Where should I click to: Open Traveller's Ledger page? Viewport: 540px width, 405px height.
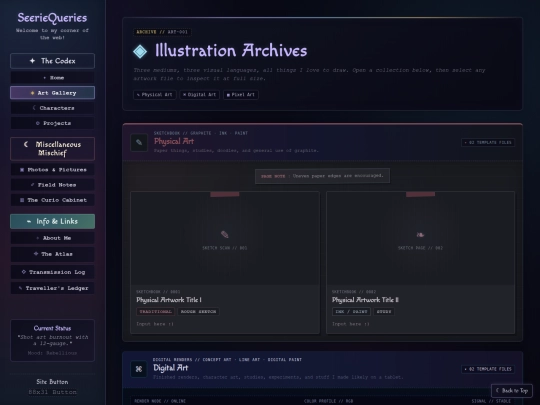52,288
